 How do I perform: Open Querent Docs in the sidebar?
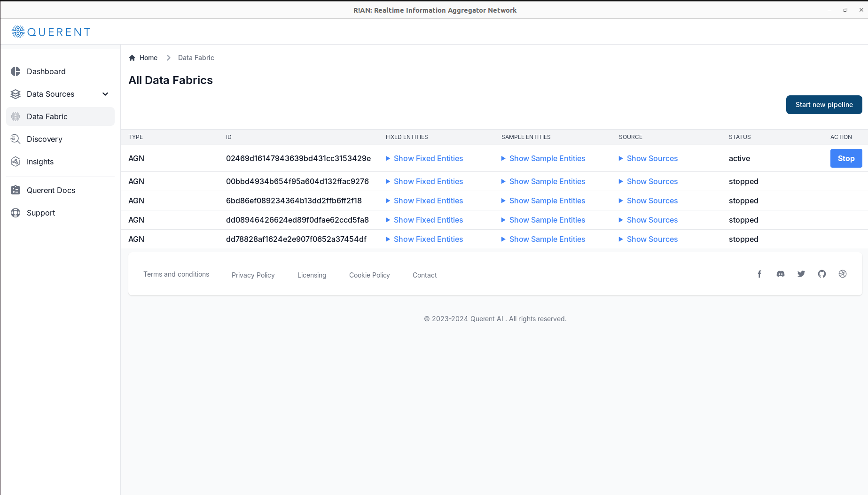click(x=60, y=190)
